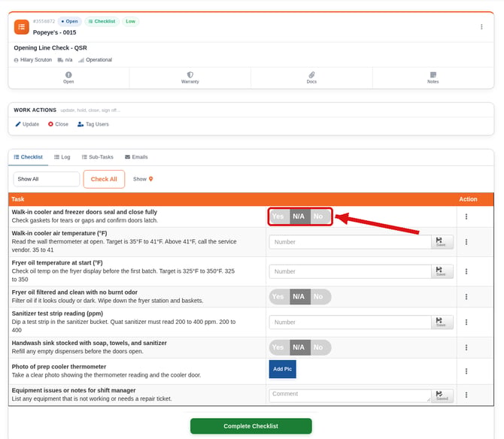504x439 pixels.
Task: Open the Warranty shield section
Action: point(190,77)
